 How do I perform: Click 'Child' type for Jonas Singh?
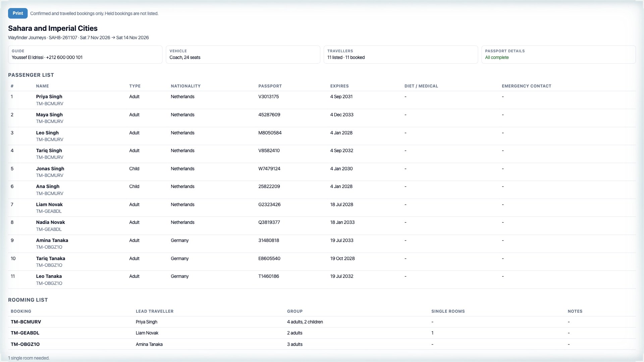134,169
